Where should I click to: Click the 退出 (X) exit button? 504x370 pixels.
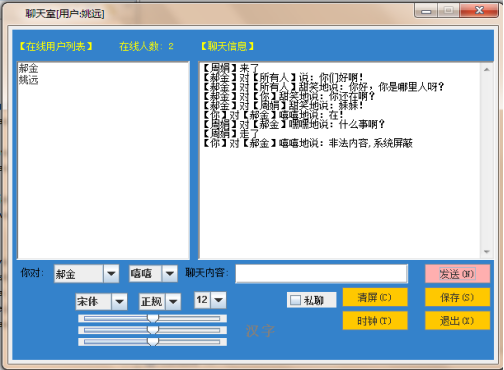(x=457, y=321)
